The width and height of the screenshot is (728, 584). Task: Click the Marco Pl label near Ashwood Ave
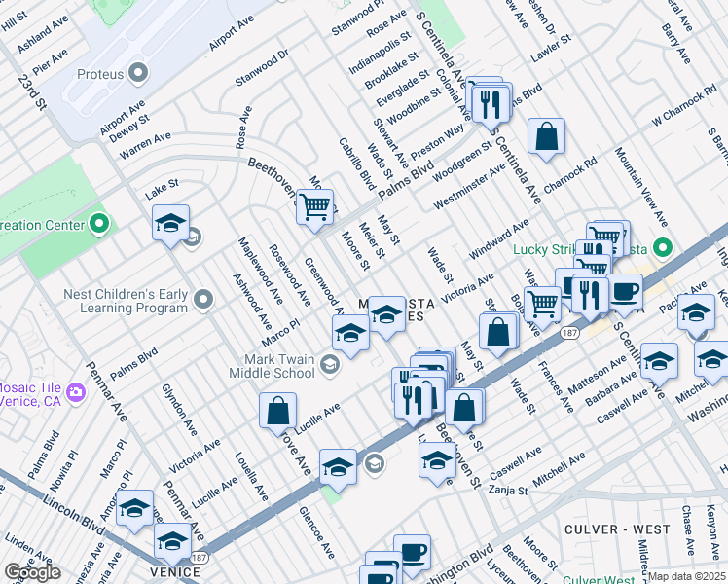point(280,333)
